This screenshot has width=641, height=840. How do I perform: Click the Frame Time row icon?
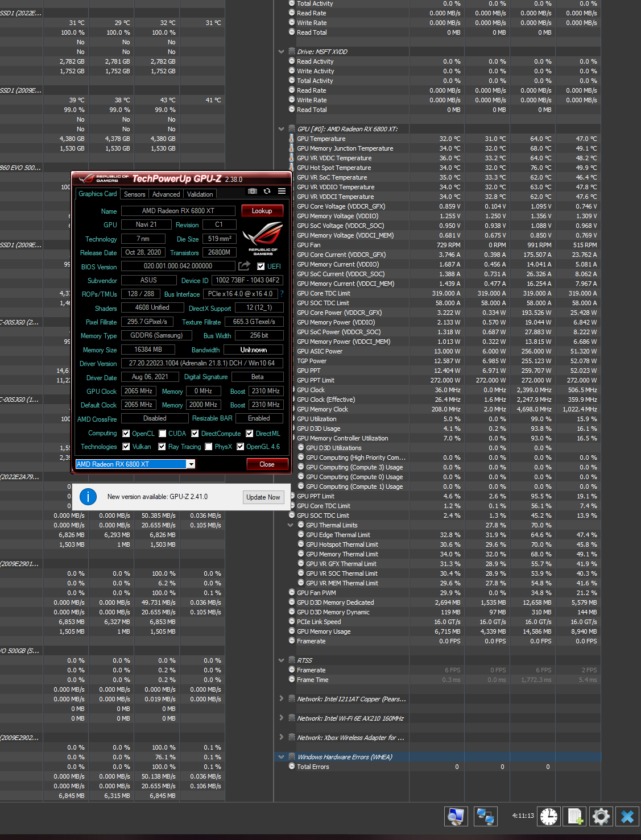pyautogui.click(x=291, y=680)
